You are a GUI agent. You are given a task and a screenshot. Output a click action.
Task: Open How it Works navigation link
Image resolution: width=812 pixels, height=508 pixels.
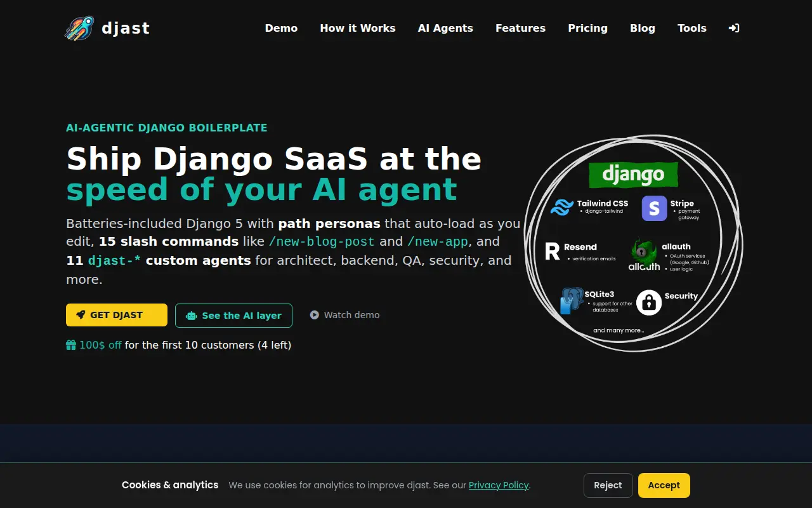click(x=358, y=28)
